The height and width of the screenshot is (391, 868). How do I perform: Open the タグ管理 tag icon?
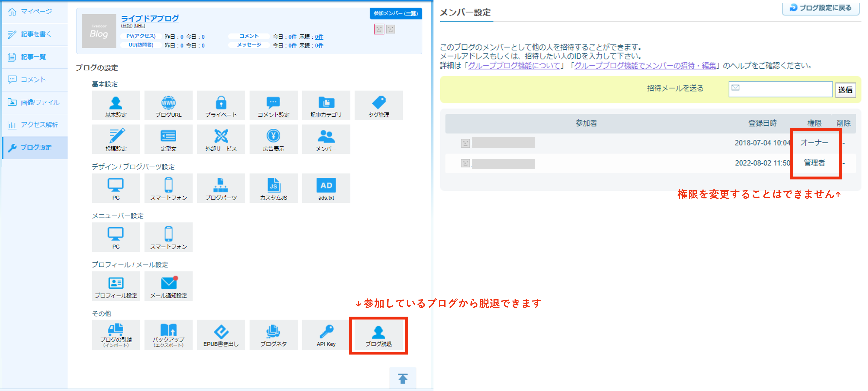[x=378, y=105]
